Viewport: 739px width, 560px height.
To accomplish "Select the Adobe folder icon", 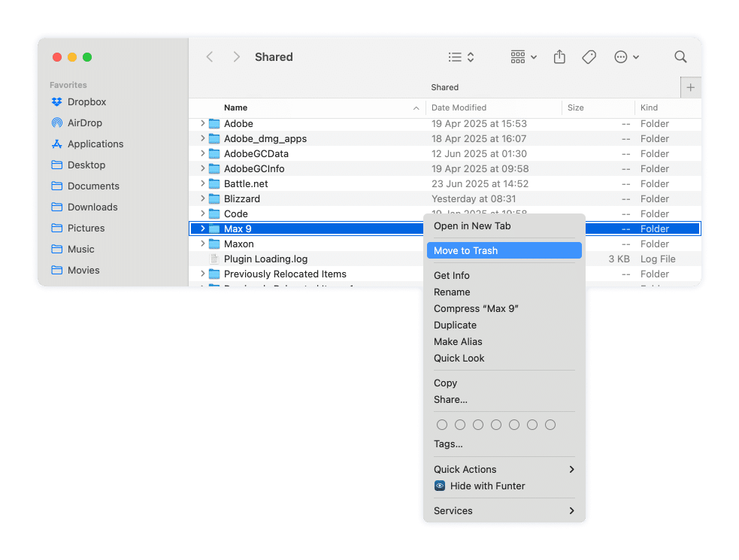I will [x=214, y=123].
